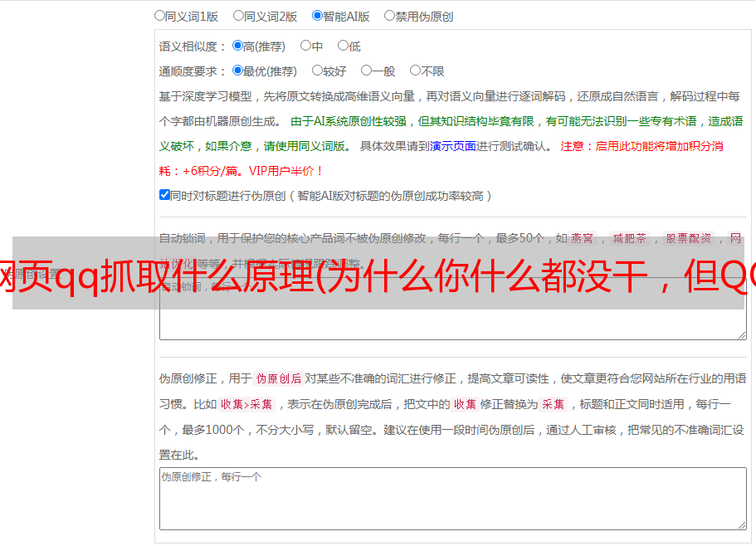756x546 pixels.
Task: Click into the 伪原创修正 text area
Action: [453, 499]
